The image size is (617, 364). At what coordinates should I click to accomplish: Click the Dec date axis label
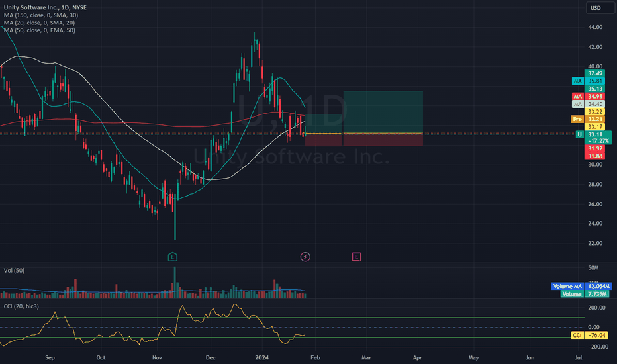click(x=211, y=357)
